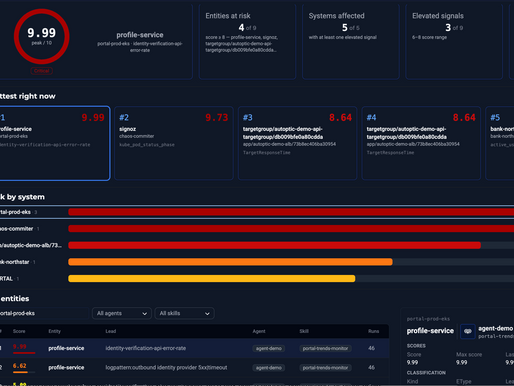Sort by the Skill column header
The image size is (514, 386).
point(304,331)
